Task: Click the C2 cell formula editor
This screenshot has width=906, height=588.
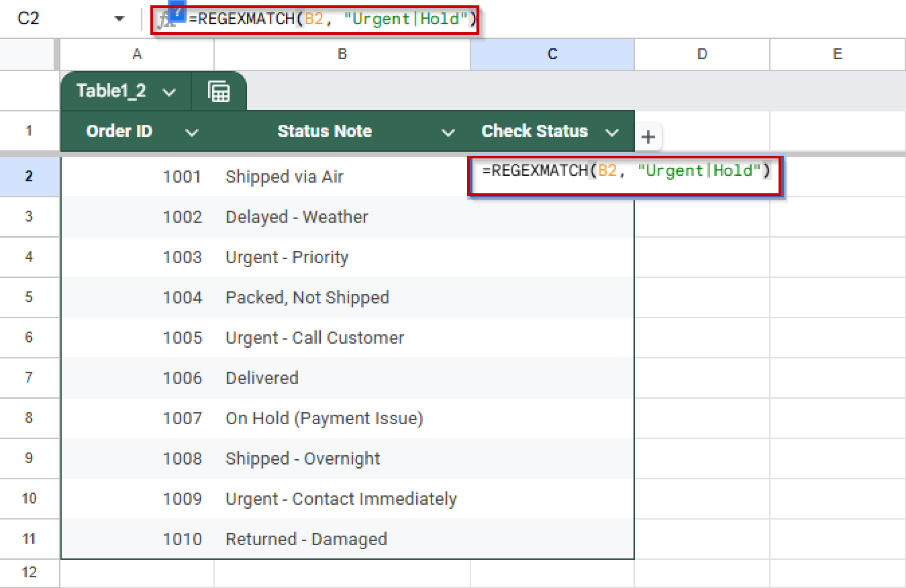Action: 625,172
